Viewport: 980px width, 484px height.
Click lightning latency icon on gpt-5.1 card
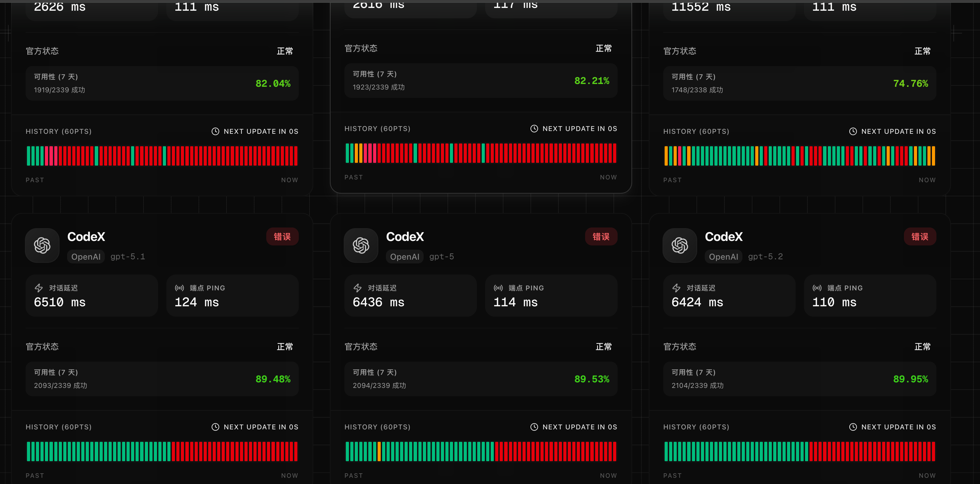click(39, 288)
